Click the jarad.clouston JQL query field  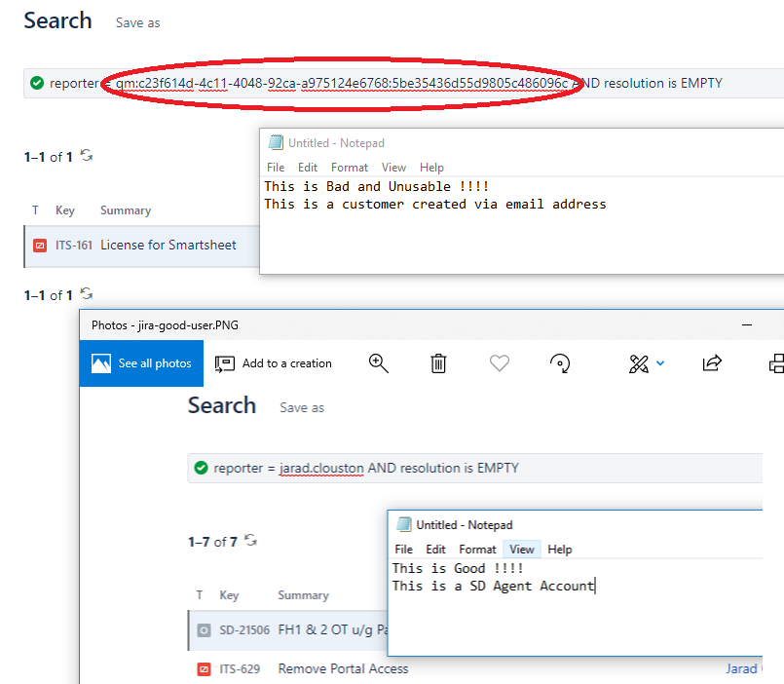tap(475, 468)
